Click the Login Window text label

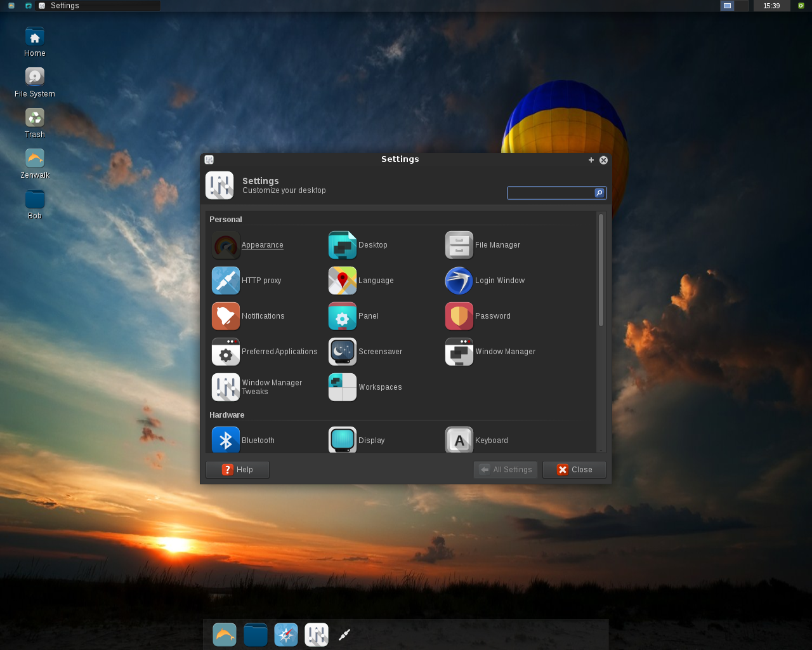500,281
